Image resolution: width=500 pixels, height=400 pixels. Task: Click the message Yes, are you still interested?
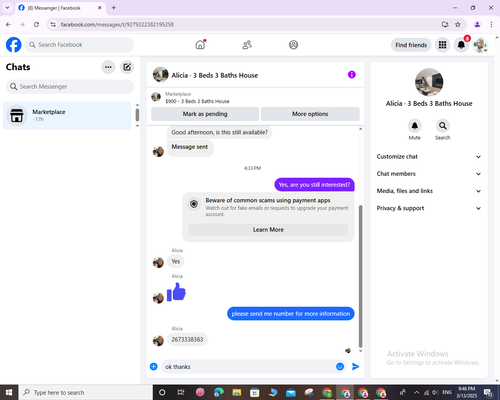point(314,185)
